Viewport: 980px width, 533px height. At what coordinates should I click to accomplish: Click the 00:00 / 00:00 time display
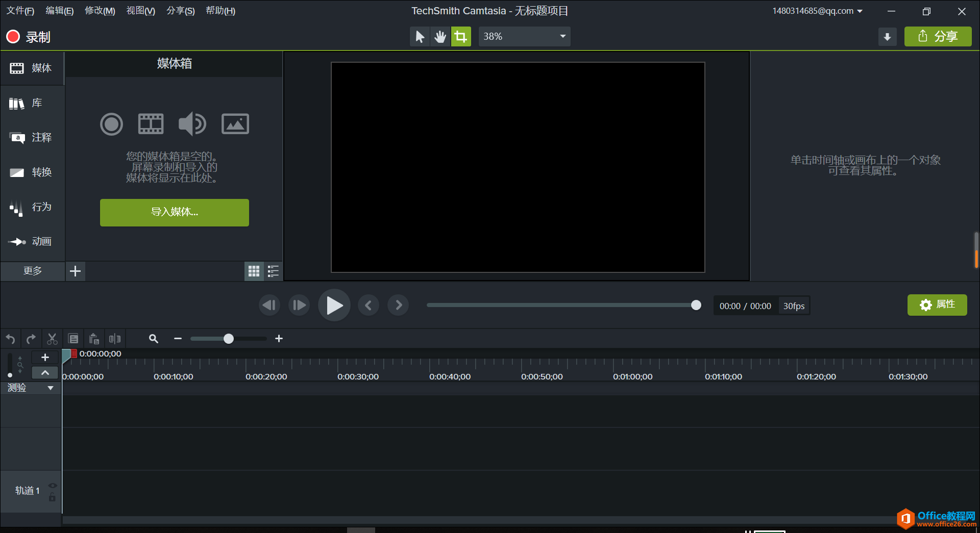click(745, 306)
